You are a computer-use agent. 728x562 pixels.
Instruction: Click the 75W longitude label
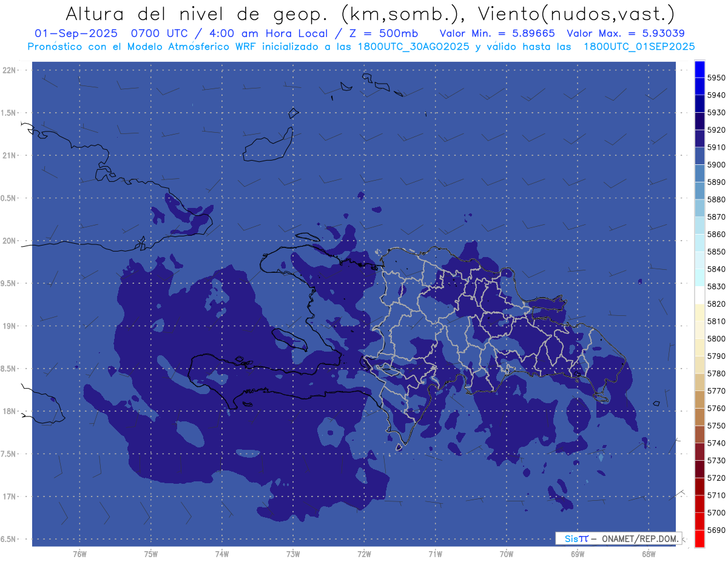[151, 554]
